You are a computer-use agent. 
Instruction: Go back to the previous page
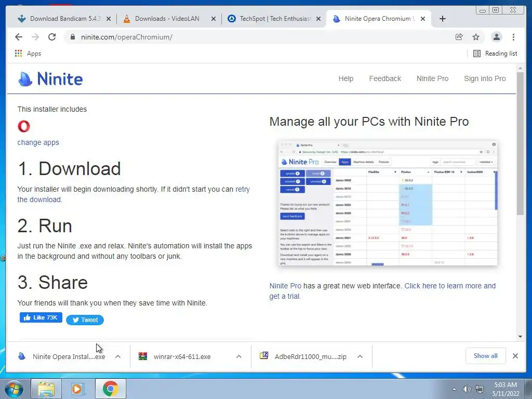pyautogui.click(x=19, y=37)
